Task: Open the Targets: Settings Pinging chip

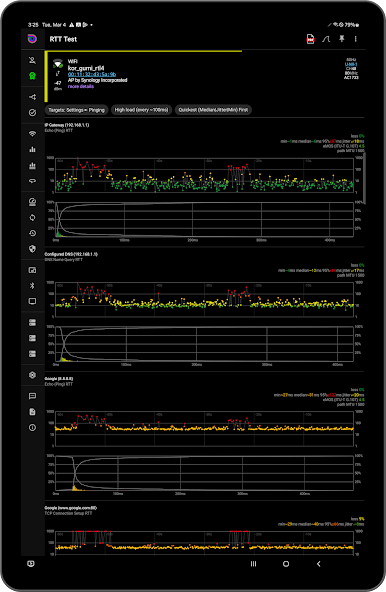Action: (x=76, y=110)
